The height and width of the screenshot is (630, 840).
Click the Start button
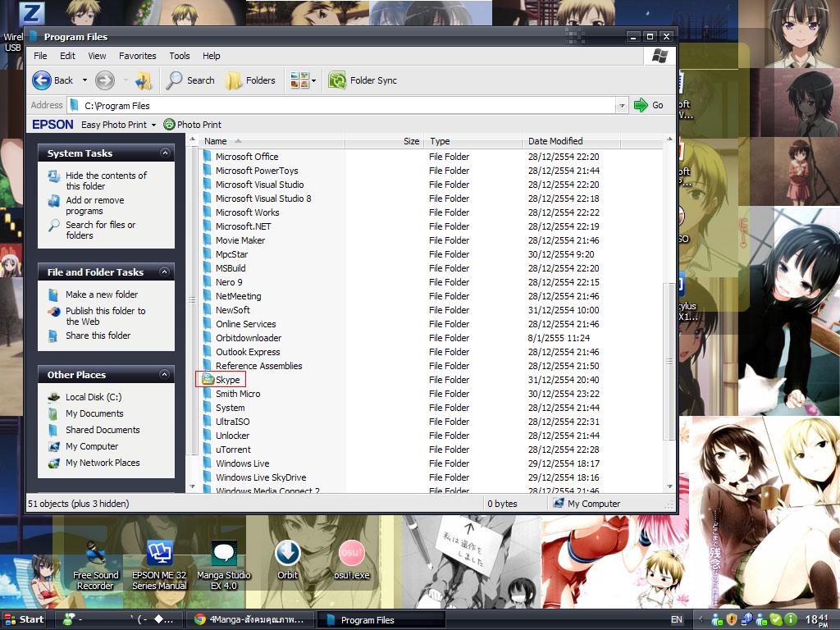[24, 619]
